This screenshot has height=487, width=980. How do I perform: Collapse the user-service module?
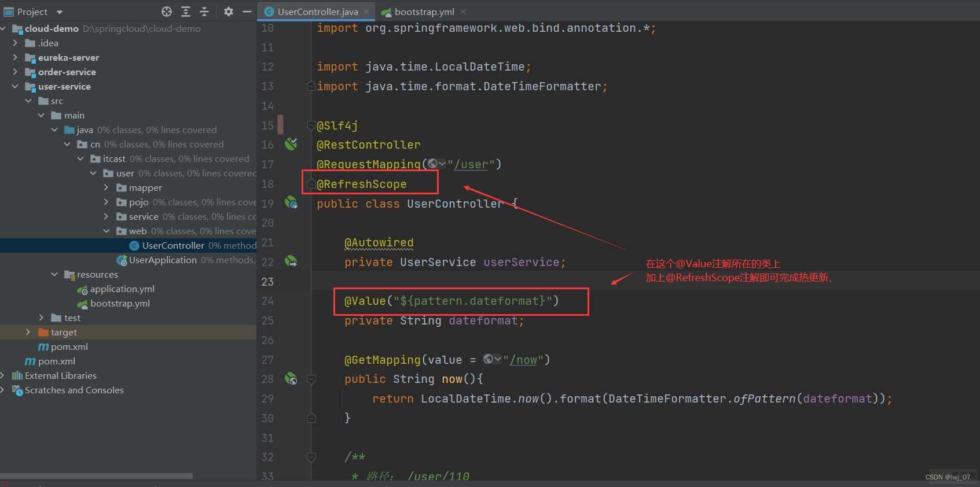[16, 86]
